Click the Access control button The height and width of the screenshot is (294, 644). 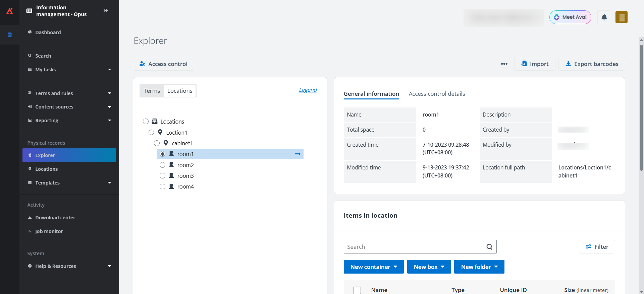click(163, 64)
